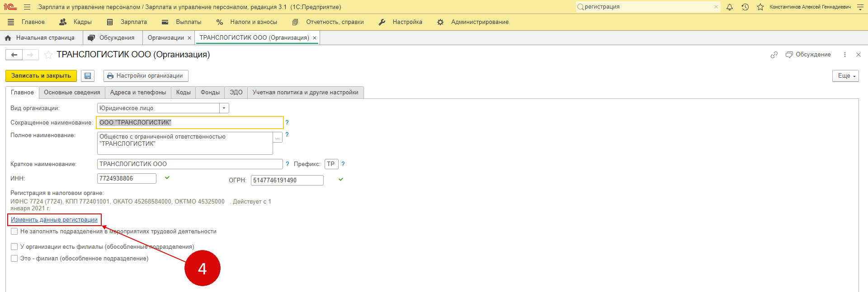Open the 'Зарплата' menu section
Image resolution: width=868 pixels, height=292 pixels.
133,22
